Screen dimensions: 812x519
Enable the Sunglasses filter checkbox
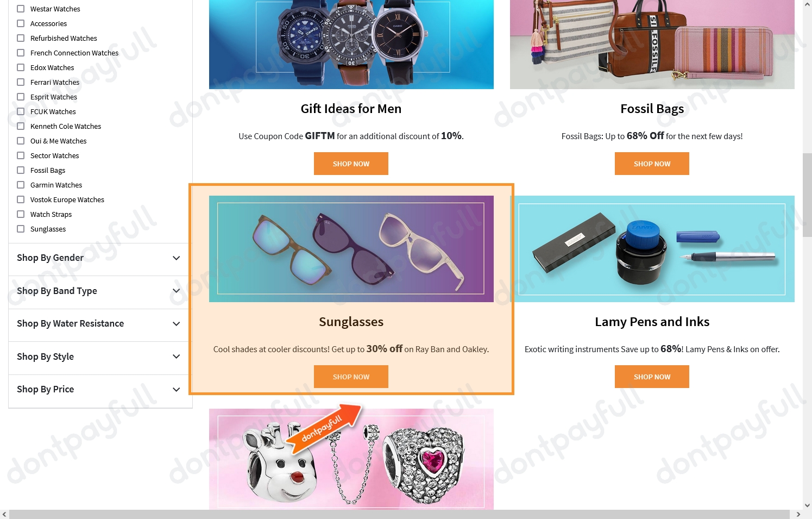tap(21, 229)
